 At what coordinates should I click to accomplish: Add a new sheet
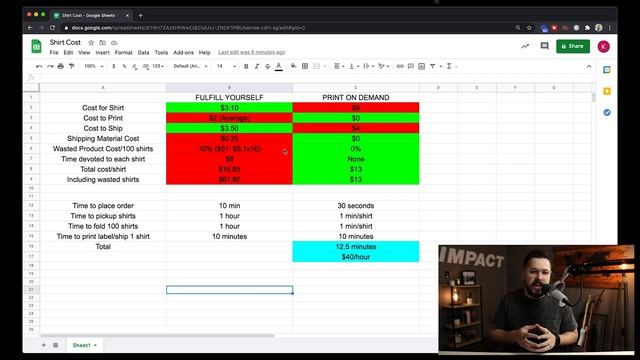[44, 345]
